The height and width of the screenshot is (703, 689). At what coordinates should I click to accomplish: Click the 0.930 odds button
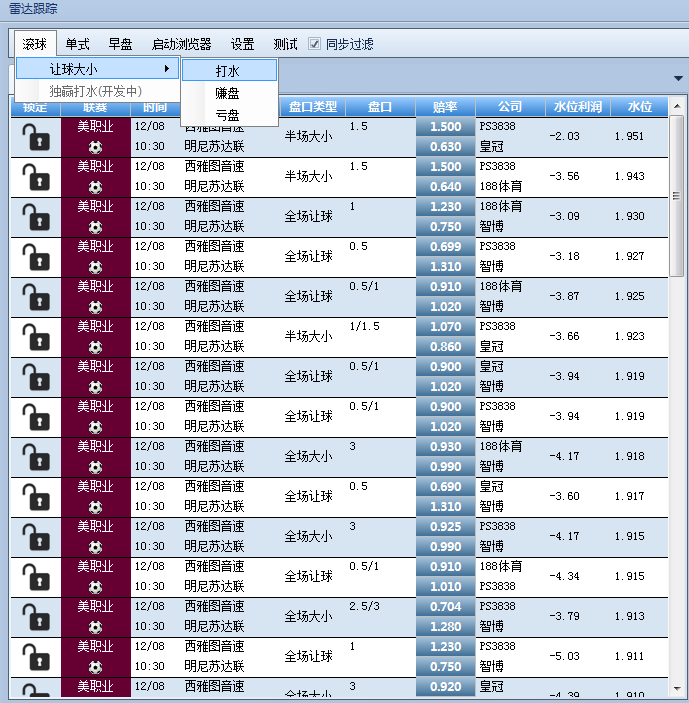(446, 447)
